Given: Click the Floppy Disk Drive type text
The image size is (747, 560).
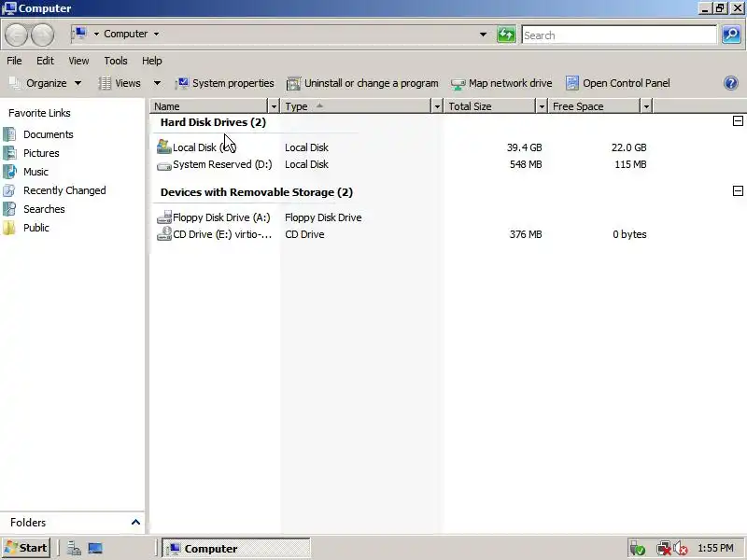Looking at the screenshot, I should (323, 217).
